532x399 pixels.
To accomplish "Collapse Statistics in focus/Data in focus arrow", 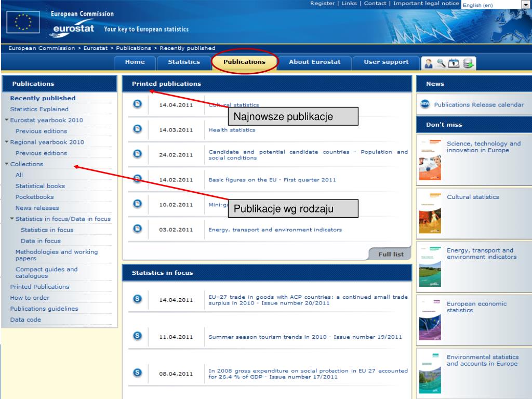I will point(12,219).
